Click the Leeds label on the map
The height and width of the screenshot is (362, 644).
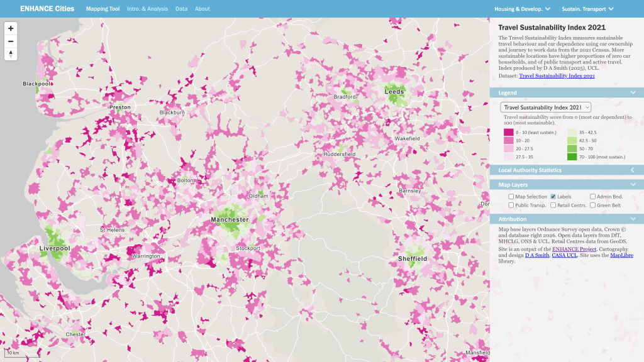click(x=394, y=92)
